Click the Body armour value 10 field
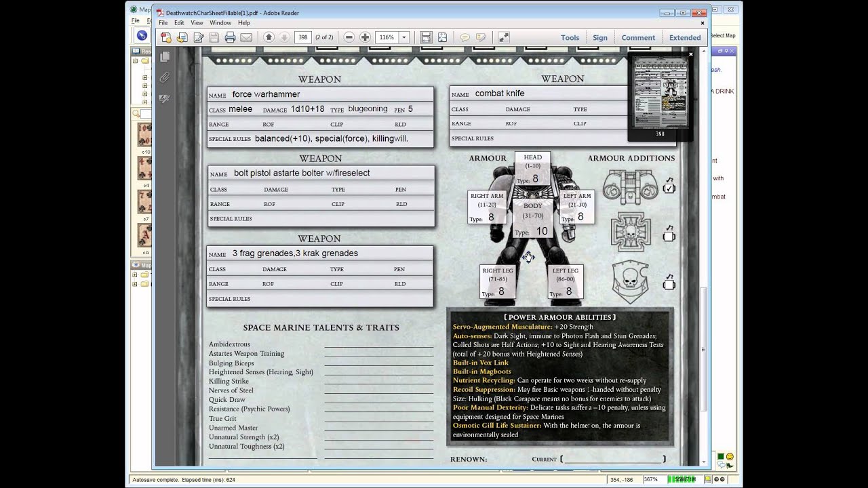Viewport: 868px width, 488px height. (540, 231)
